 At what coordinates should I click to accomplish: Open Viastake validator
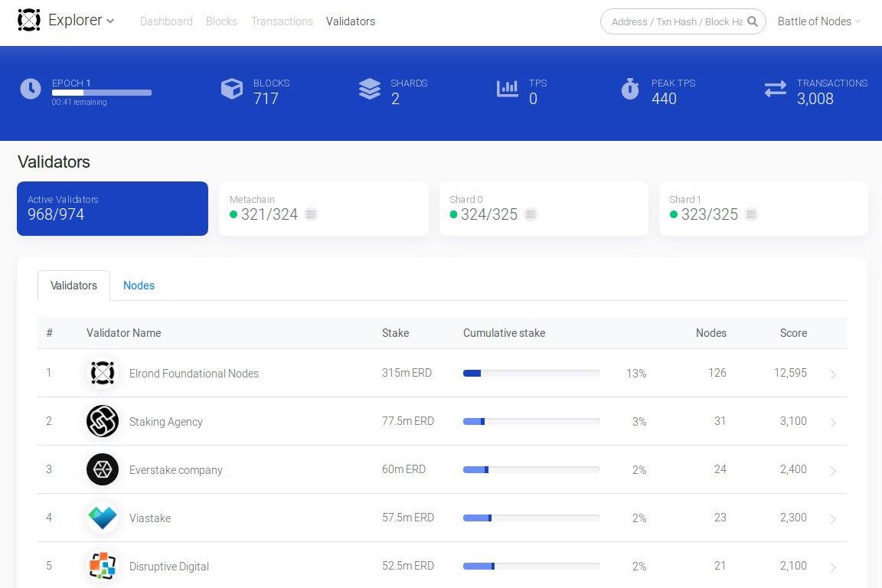pos(149,518)
